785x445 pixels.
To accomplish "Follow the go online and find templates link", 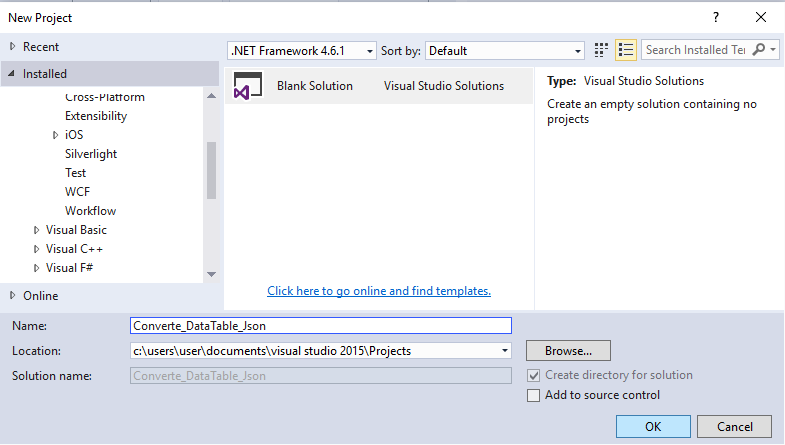I will click(x=379, y=291).
